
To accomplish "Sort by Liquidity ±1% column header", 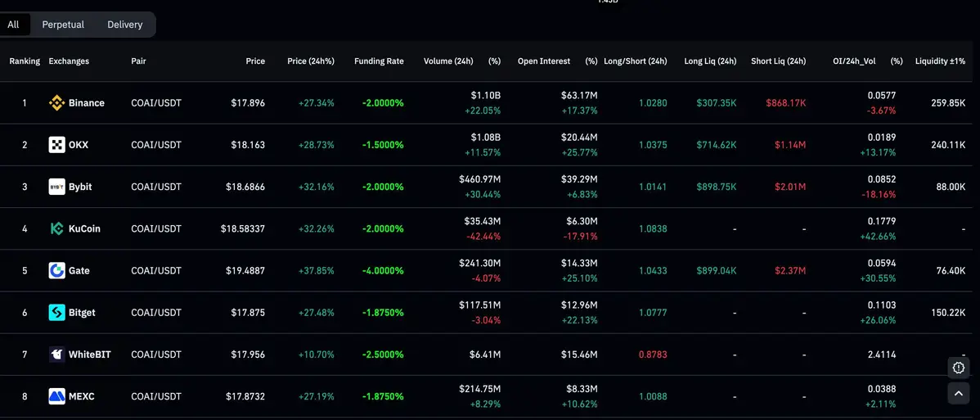I will [939, 61].
